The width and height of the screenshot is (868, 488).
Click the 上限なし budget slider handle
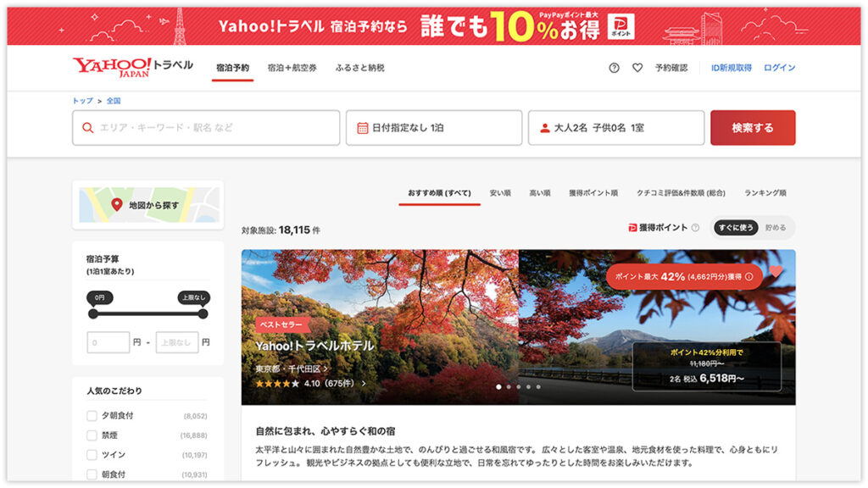[203, 313]
